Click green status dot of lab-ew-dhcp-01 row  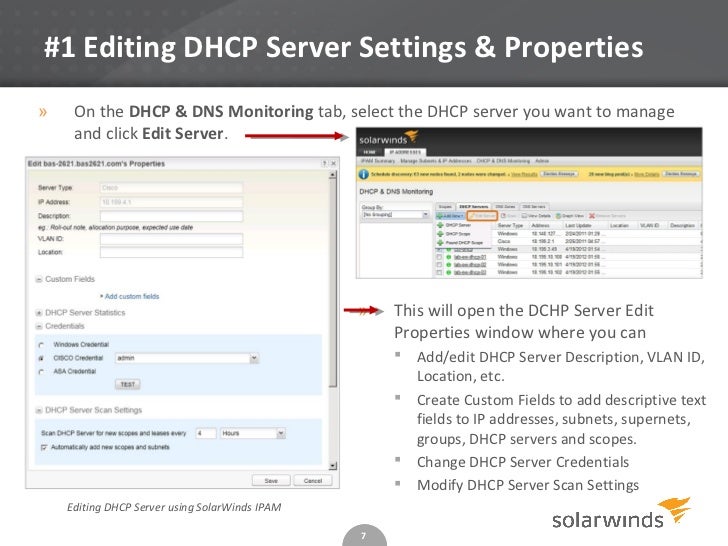(448, 257)
